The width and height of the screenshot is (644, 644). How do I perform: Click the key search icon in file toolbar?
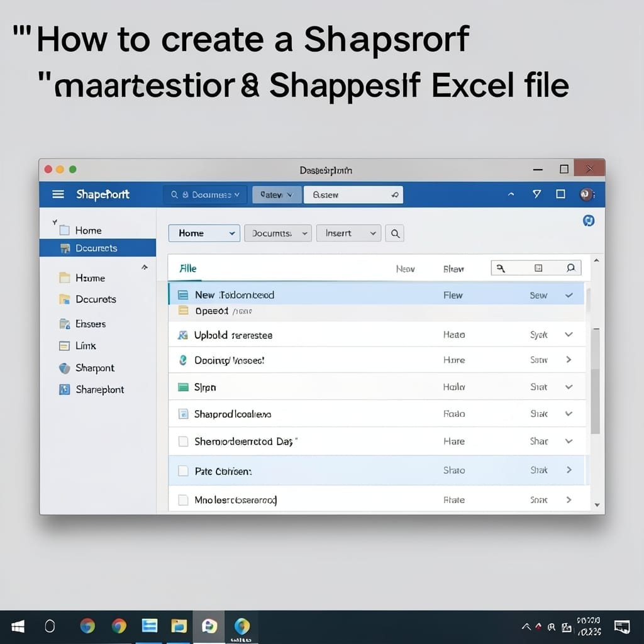coord(501,268)
